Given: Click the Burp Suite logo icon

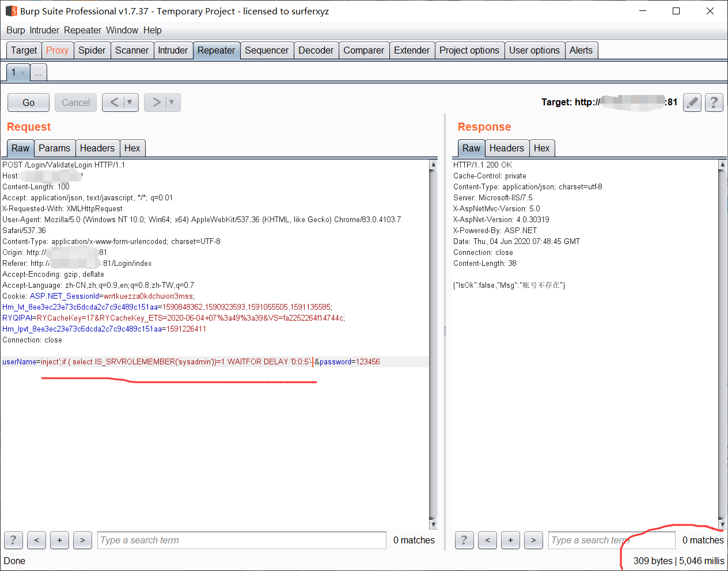Looking at the screenshot, I should pos(11,11).
